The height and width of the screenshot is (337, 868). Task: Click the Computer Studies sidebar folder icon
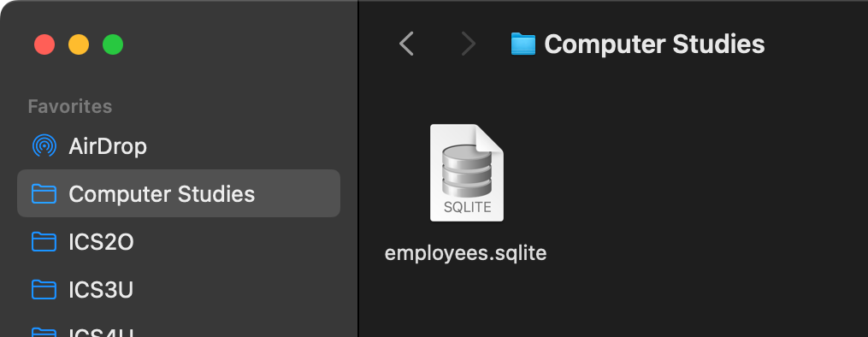click(44, 193)
